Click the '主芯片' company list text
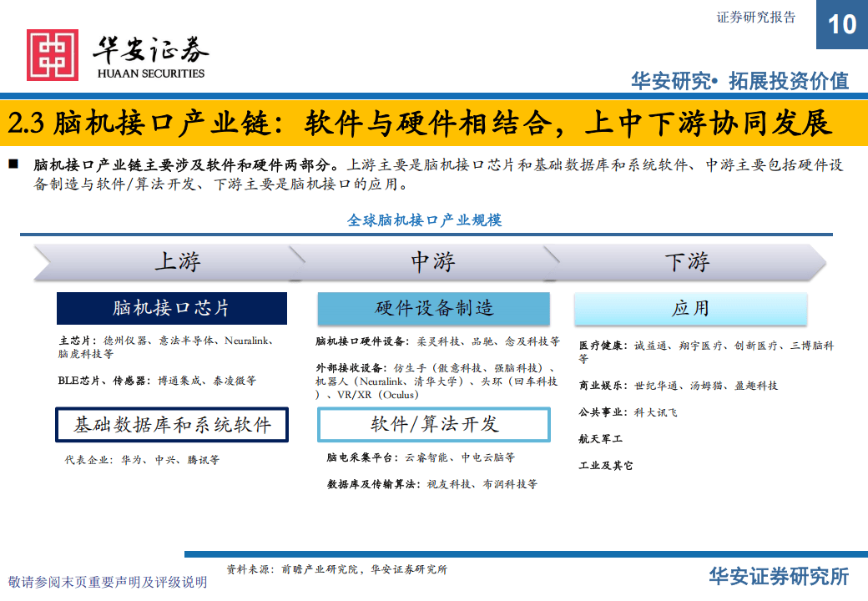868x601 pixels. click(167, 347)
